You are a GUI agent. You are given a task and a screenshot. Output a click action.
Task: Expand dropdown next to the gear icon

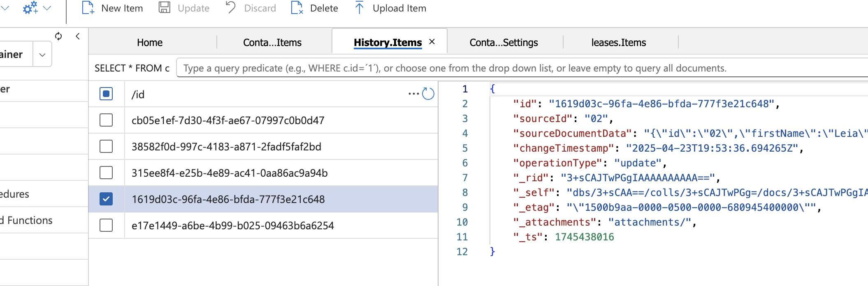[x=47, y=8]
